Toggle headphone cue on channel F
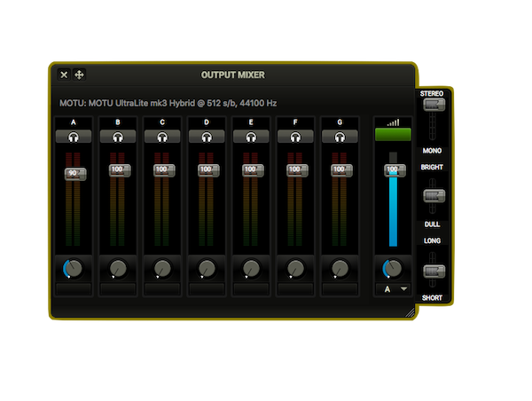This screenshot has height=401, width=532. coord(295,137)
